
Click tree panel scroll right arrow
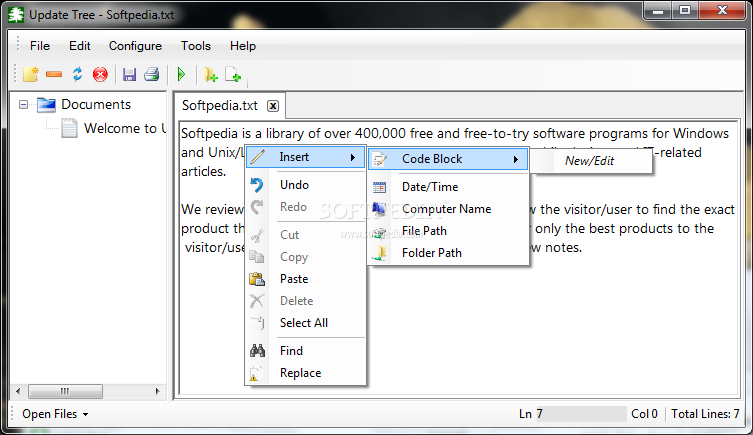158,391
